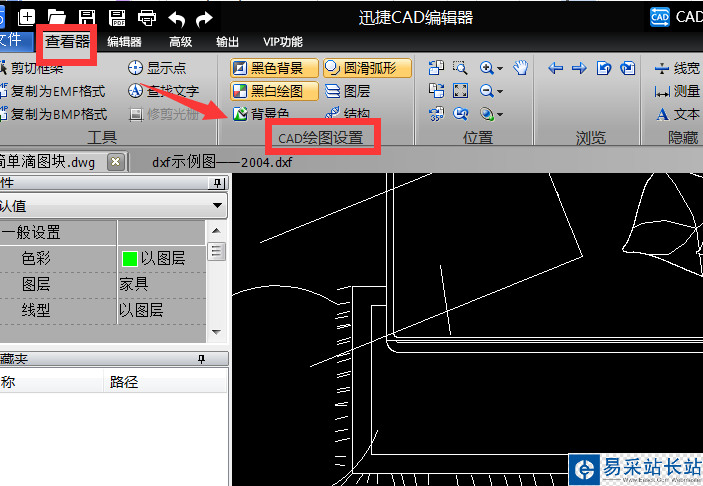Click the Zoom in magnifier icon
Screen dimensions: 703x486
(x=486, y=68)
